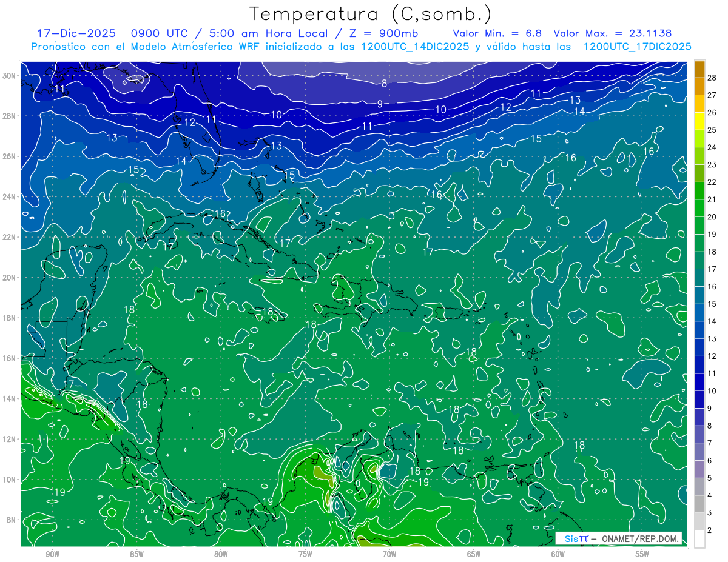728x562 pixels.
Task: Click the "12N" latitude axis label
Action: point(9,439)
